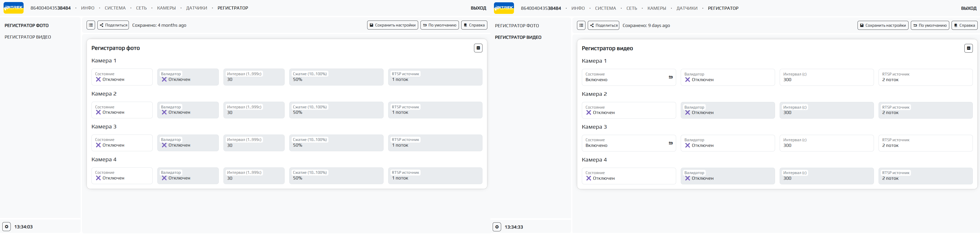
Task: Toggle Валидатор for Камера 1 in video recorder
Action: pyautogui.click(x=727, y=77)
